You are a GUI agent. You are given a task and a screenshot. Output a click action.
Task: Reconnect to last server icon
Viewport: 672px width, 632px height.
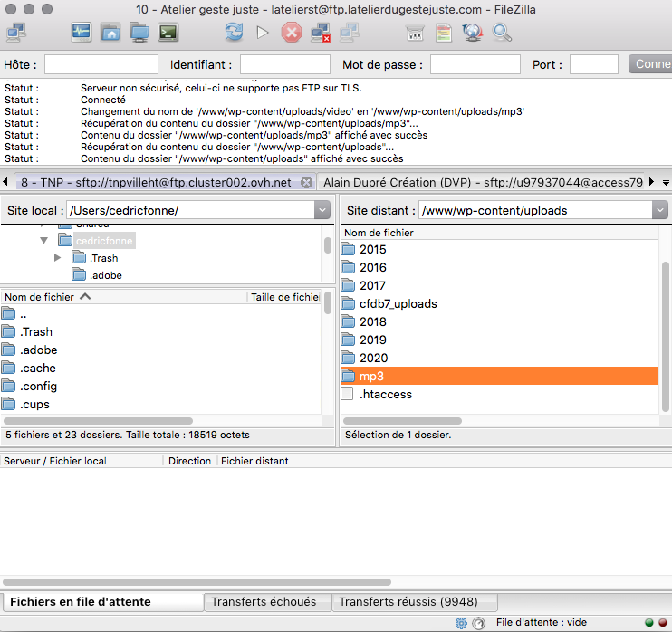350,33
